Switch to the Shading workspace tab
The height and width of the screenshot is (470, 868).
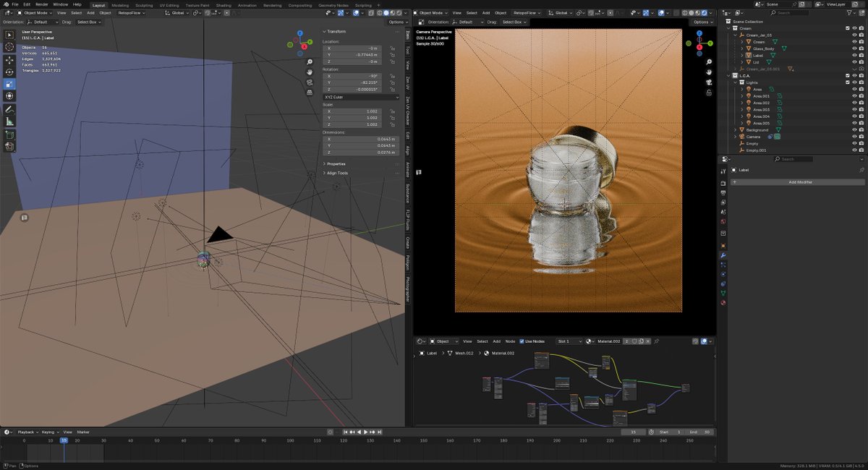point(223,5)
